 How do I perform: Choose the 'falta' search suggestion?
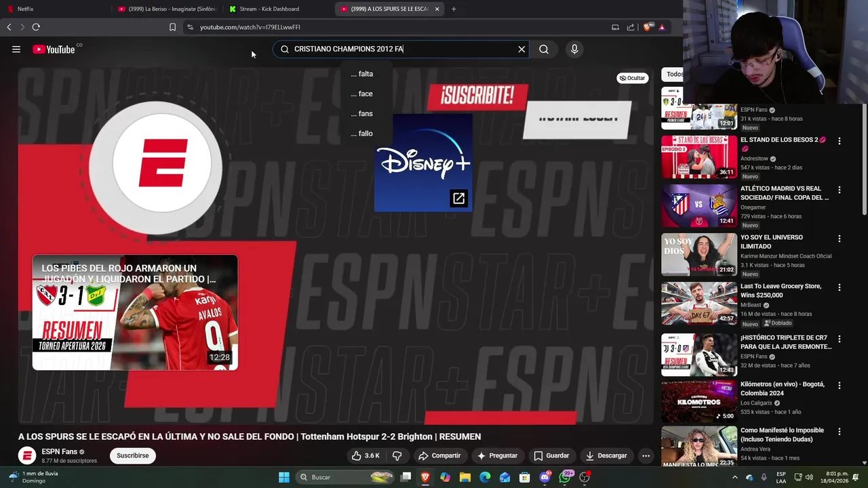[x=362, y=74]
